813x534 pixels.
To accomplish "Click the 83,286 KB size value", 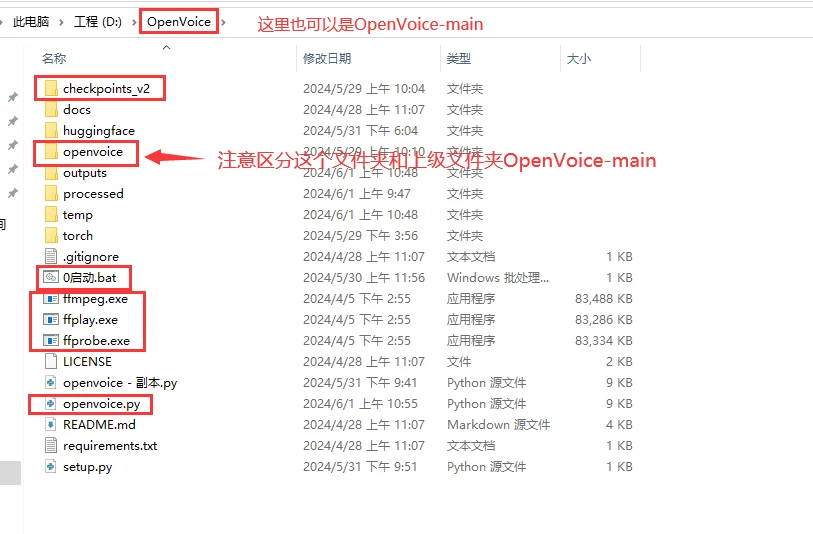I will click(x=604, y=320).
